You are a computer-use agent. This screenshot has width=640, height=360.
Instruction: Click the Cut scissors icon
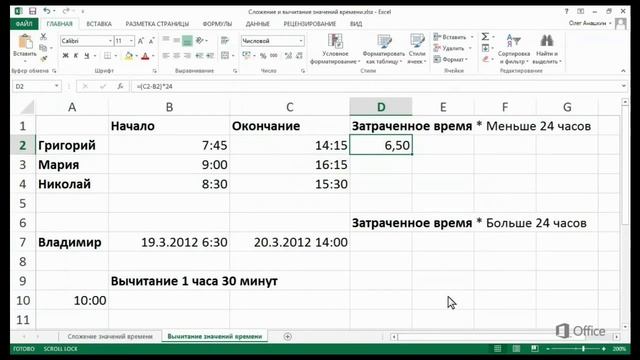(x=43, y=37)
